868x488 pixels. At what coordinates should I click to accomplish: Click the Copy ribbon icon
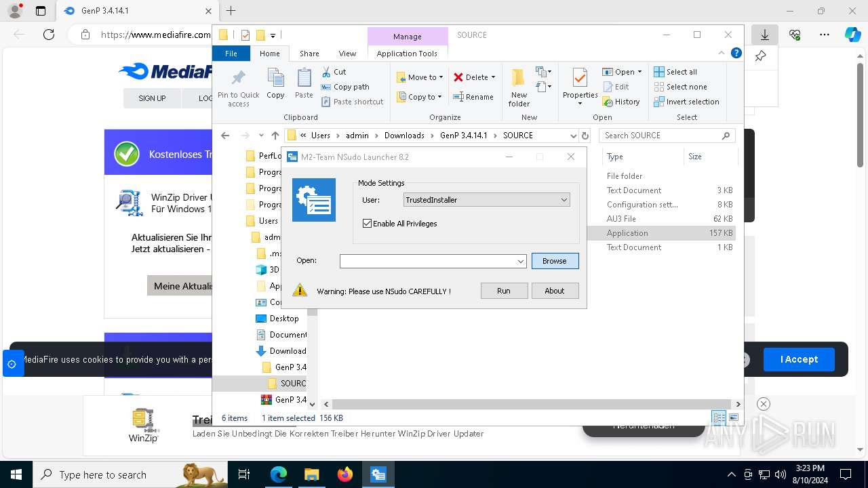275,78
